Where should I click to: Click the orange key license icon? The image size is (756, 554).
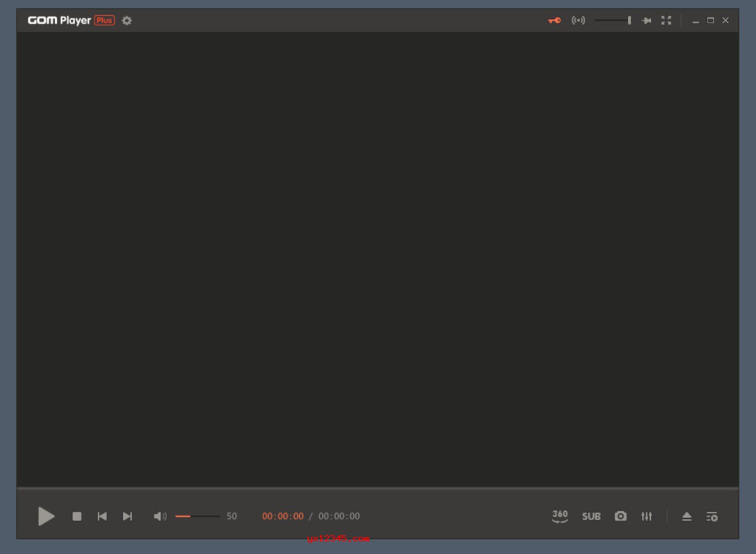click(554, 20)
